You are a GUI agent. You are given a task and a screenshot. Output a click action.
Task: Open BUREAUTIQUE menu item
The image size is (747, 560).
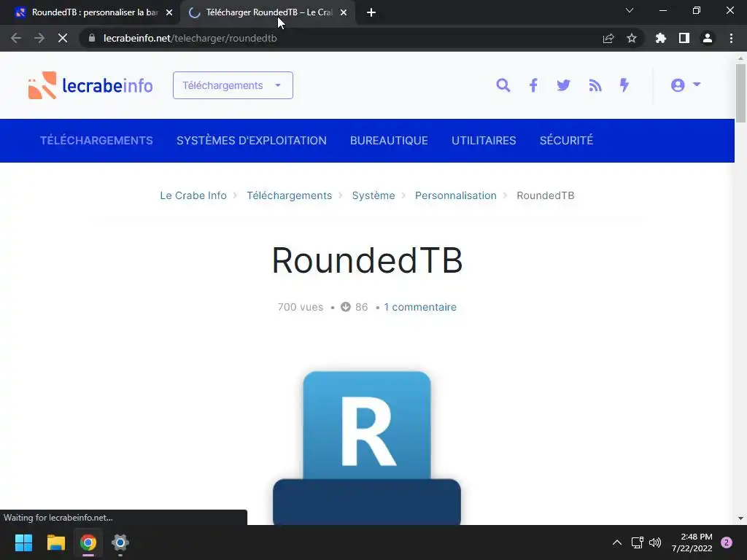pos(389,141)
